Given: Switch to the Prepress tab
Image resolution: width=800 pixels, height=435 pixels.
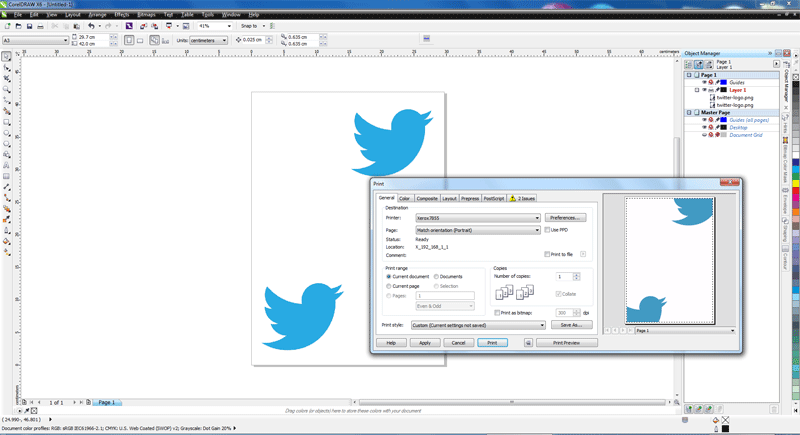Looking at the screenshot, I should pos(470,198).
